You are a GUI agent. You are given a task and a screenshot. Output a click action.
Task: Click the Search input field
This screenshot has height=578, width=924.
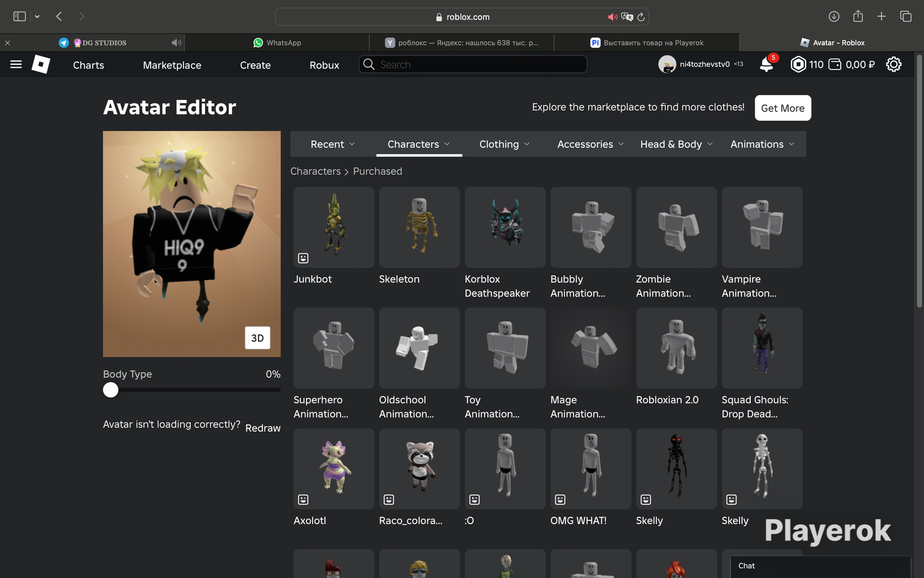click(x=473, y=64)
